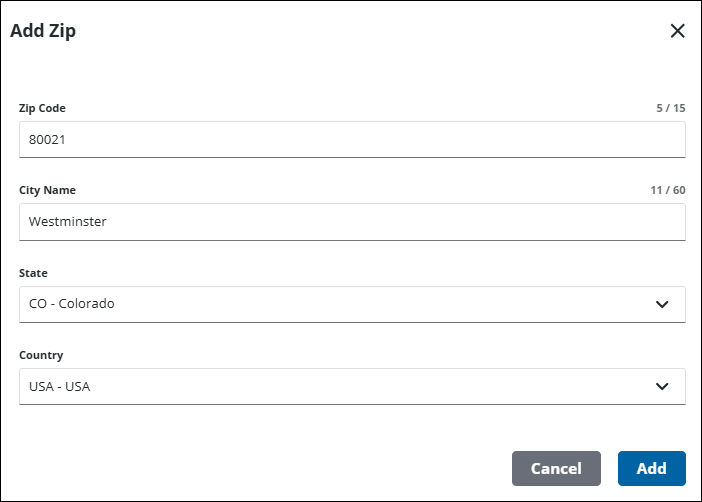Select the CO - Colorado state value
Screen dimensions: 702x502
click(x=72, y=304)
